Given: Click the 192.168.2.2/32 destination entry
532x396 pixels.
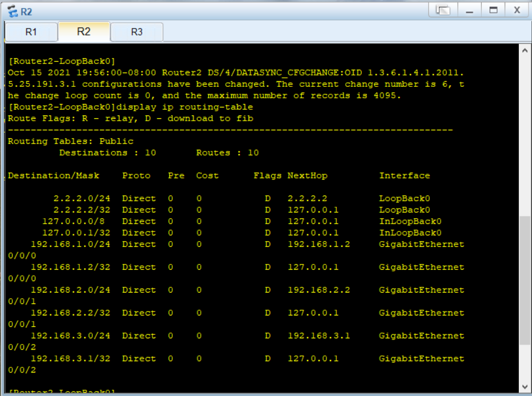Looking at the screenshot, I should click(x=71, y=313).
